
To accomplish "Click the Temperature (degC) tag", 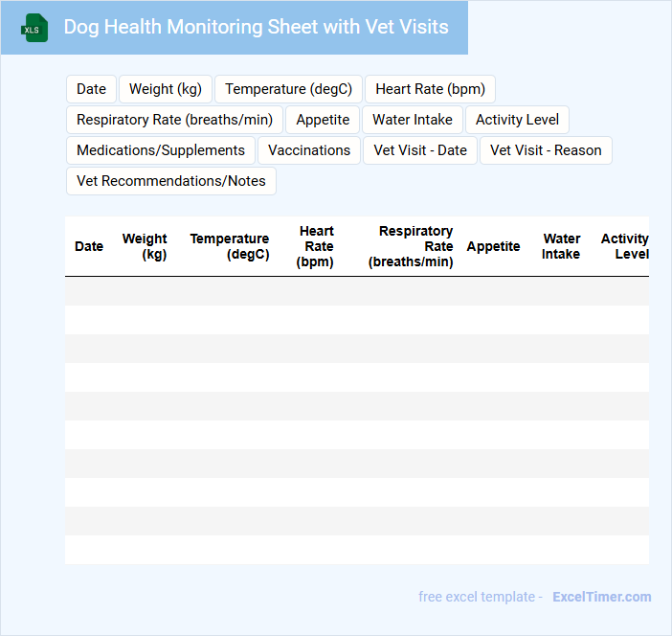I will [289, 89].
